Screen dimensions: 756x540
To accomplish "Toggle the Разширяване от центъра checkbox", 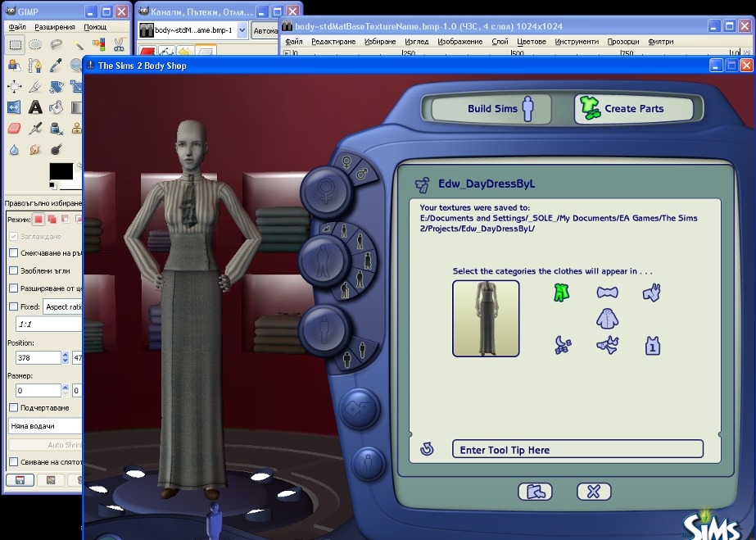I will [13, 288].
